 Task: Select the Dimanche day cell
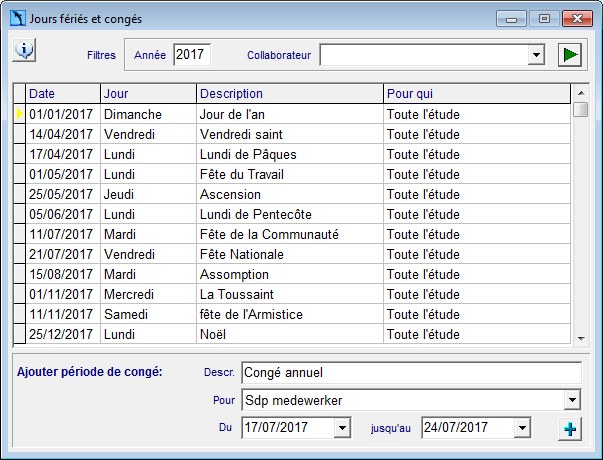pyautogui.click(x=148, y=114)
